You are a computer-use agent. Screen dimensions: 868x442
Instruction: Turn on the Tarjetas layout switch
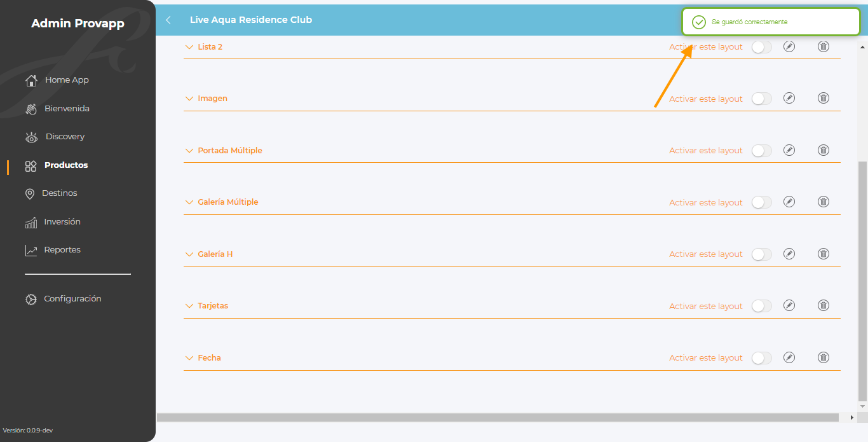pyautogui.click(x=762, y=306)
